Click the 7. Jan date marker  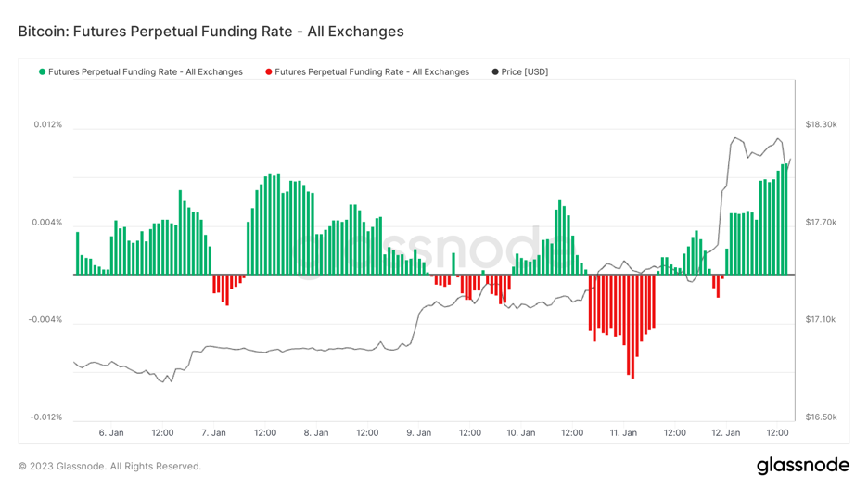pyautogui.click(x=213, y=433)
